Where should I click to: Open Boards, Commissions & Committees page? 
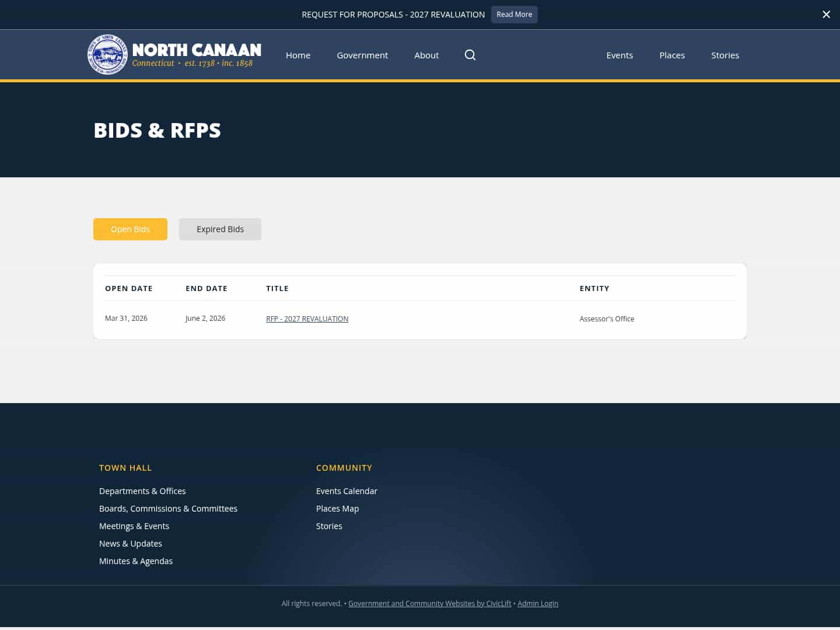(x=168, y=508)
